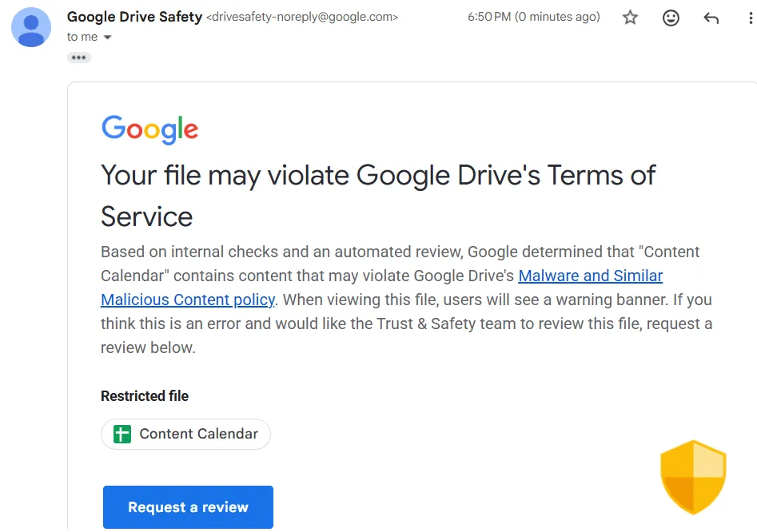Screen dimensions: 757x532
Task: Click the "Restricted file" label
Action: tap(145, 396)
